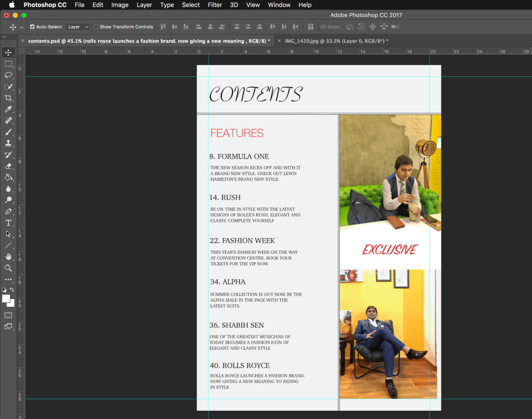Choose the Clone Stamp tool
Viewport: 532px width, 419px height.
click(8, 143)
